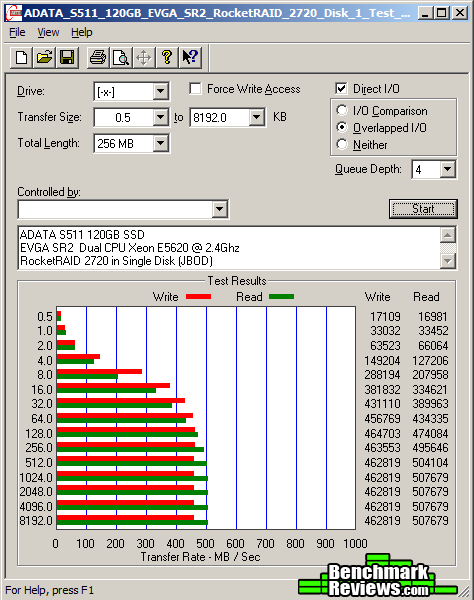
Task: Click read value 504104 for 512.0 KB
Action: pyautogui.click(x=430, y=463)
